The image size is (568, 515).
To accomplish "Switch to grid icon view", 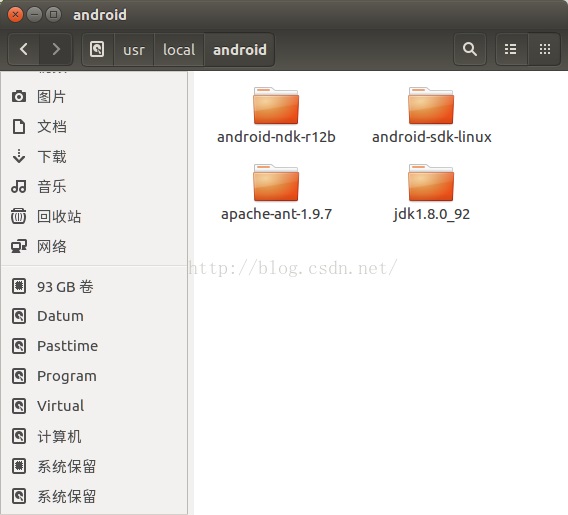I will [544, 49].
